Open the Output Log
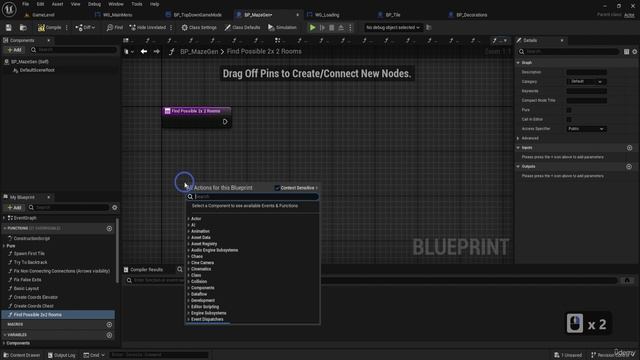640x360 pixels. (62, 355)
